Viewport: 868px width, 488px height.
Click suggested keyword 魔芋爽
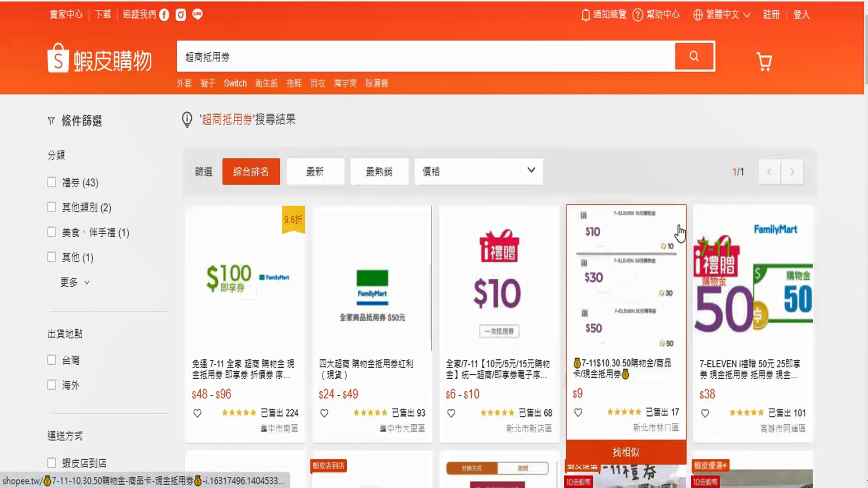point(345,83)
